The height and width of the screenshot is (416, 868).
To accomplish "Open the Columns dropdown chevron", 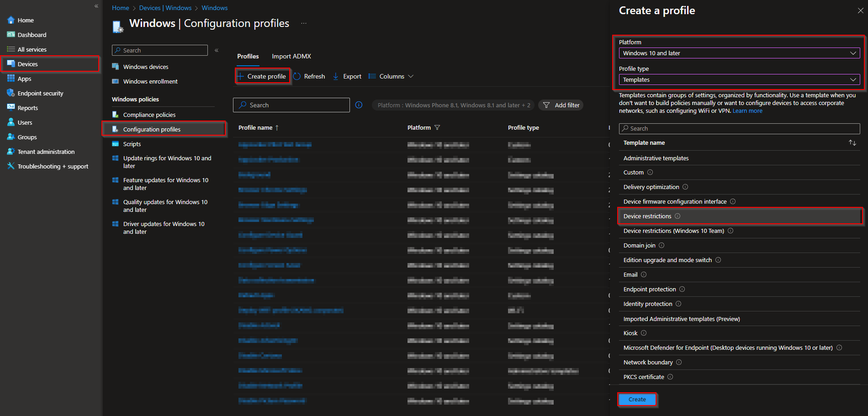I will tap(410, 76).
